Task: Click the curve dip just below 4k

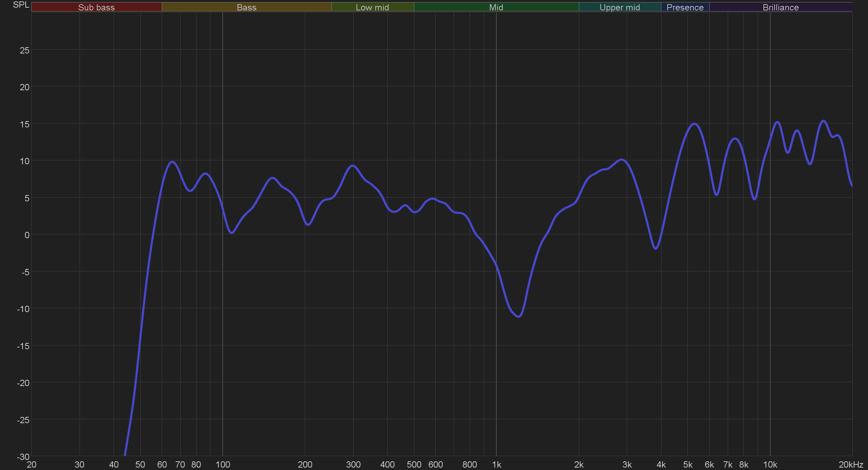Action: [656, 249]
